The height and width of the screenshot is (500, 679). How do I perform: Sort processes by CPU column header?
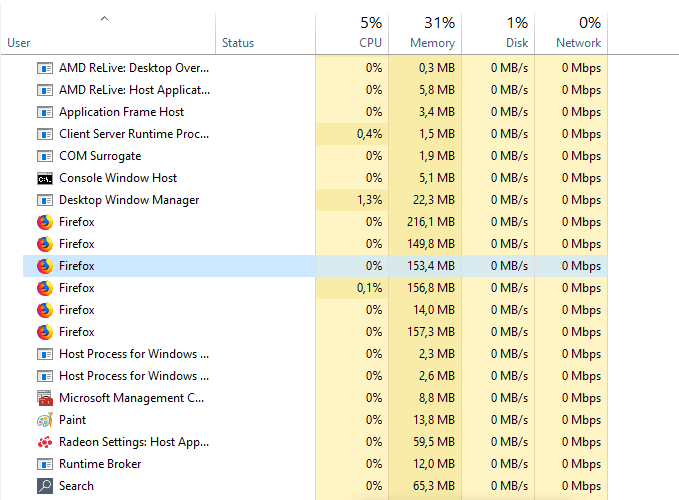pos(352,33)
